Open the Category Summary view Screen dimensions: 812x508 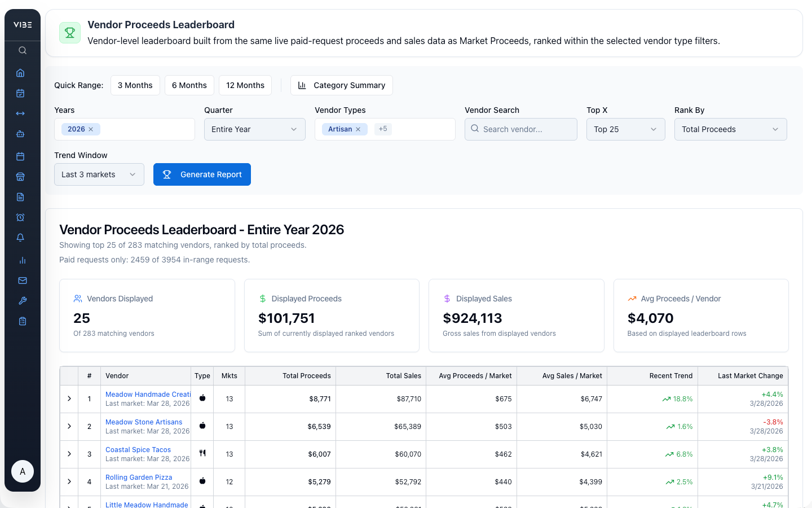click(341, 85)
